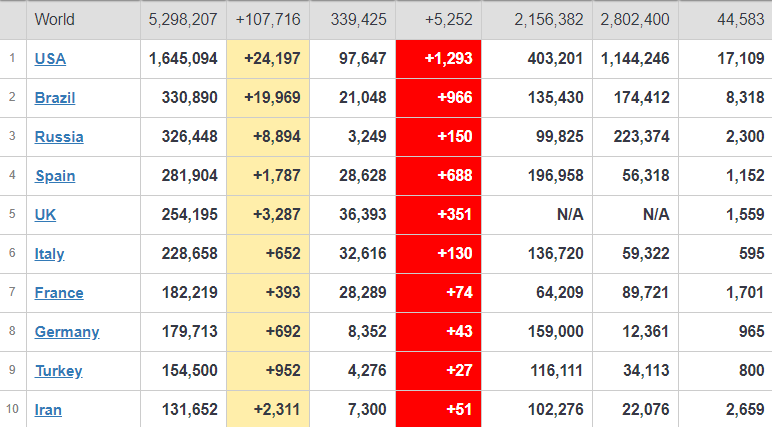Click Spain's red +688 new deaths cell
The width and height of the screenshot is (772, 427).
(x=438, y=176)
